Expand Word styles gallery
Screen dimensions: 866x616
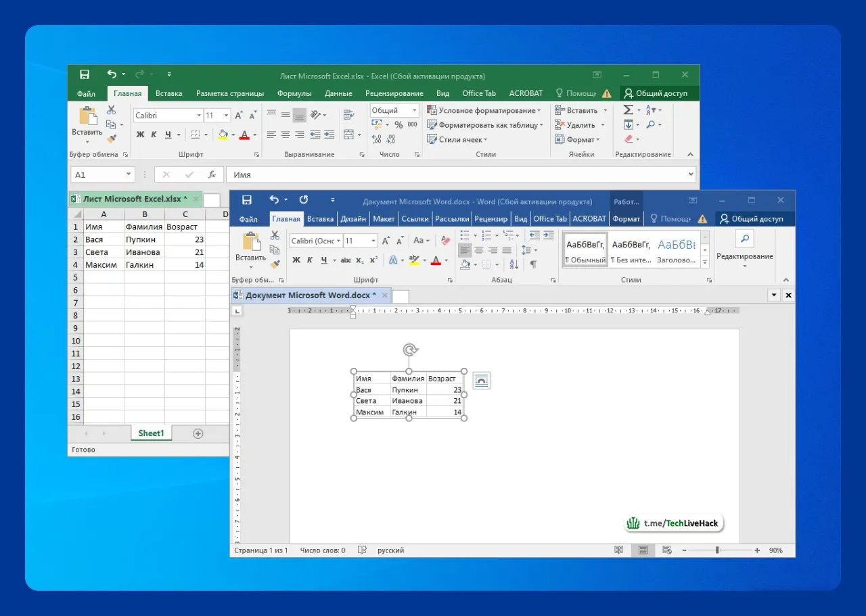click(704, 262)
